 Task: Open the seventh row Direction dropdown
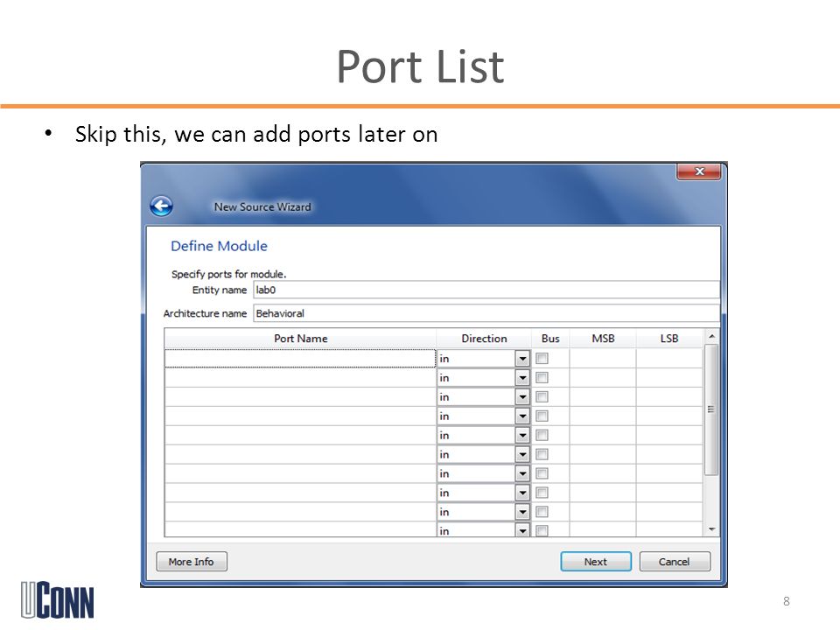pos(522,474)
